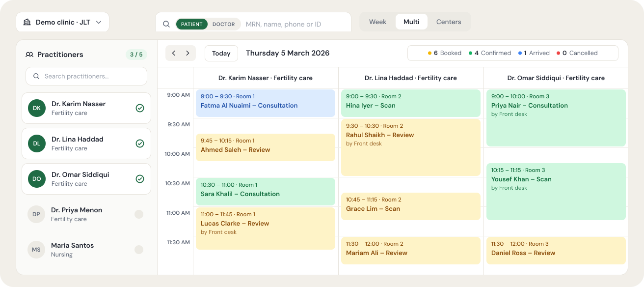
Task: Click the search magnifier icon in top bar
Action: point(166,24)
